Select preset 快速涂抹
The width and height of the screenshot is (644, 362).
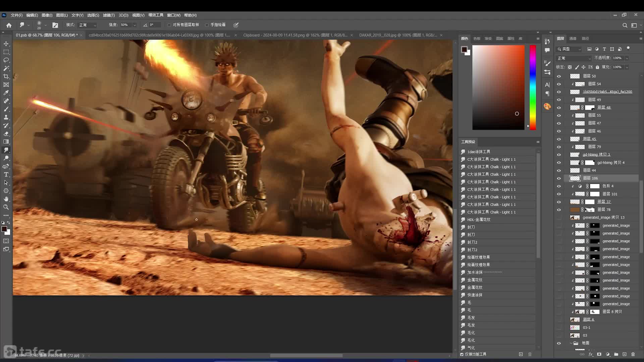(x=497, y=295)
